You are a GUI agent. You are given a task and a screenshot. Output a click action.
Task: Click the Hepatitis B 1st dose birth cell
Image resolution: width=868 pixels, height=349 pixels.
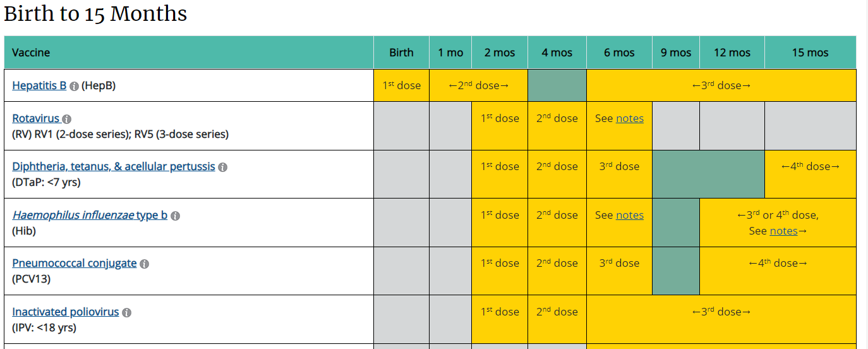point(401,85)
